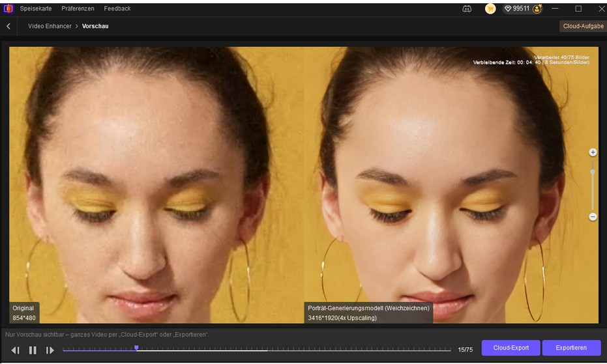Image resolution: width=607 pixels, height=364 pixels.
Task: Zoom out with the minus icon
Action: pyautogui.click(x=593, y=217)
